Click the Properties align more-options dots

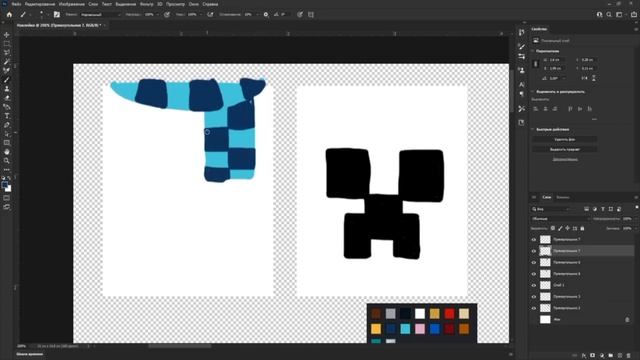click(594, 119)
